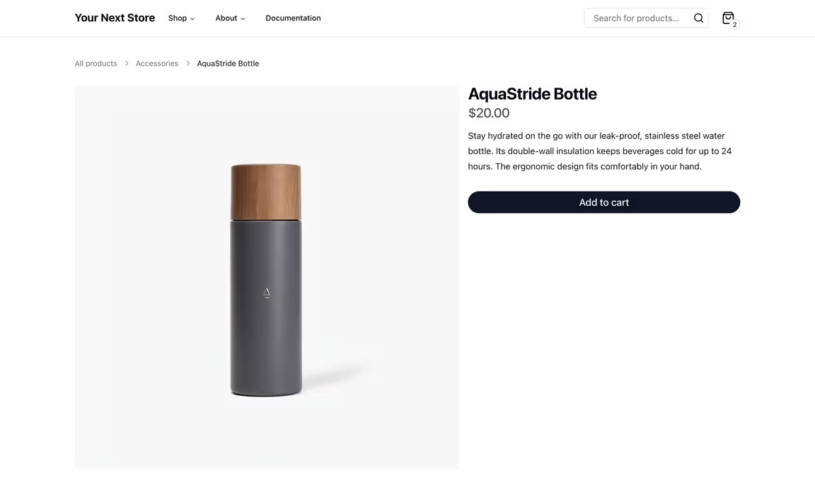Viewport: 815px width, 504px height.
Task: Click the arrow next to About
Action: click(243, 19)
